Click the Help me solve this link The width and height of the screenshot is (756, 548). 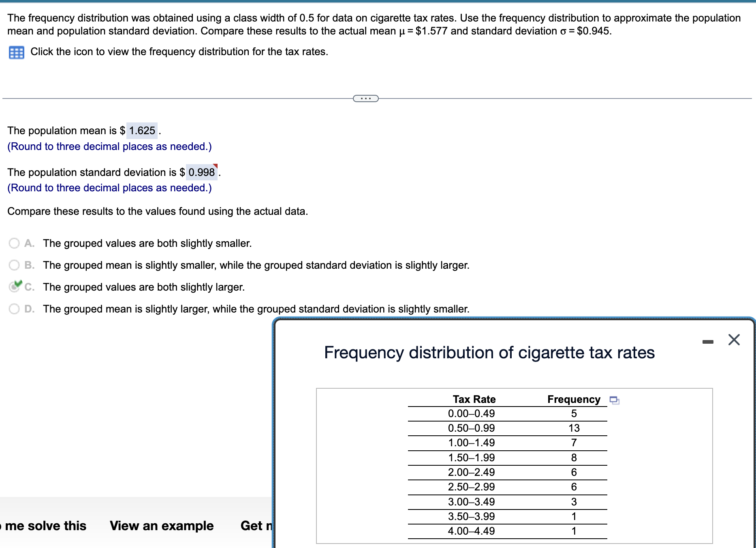click(43, 526)
